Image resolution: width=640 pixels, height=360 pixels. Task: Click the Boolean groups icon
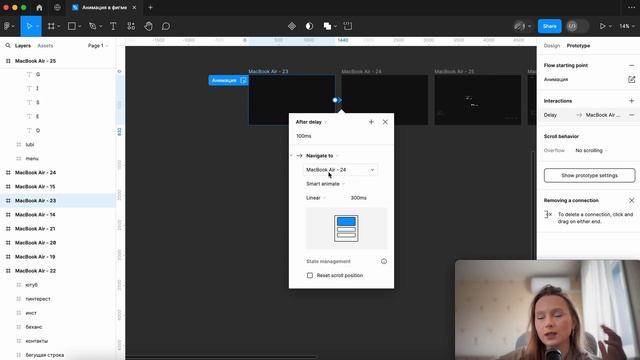click(x=327, y=26)
